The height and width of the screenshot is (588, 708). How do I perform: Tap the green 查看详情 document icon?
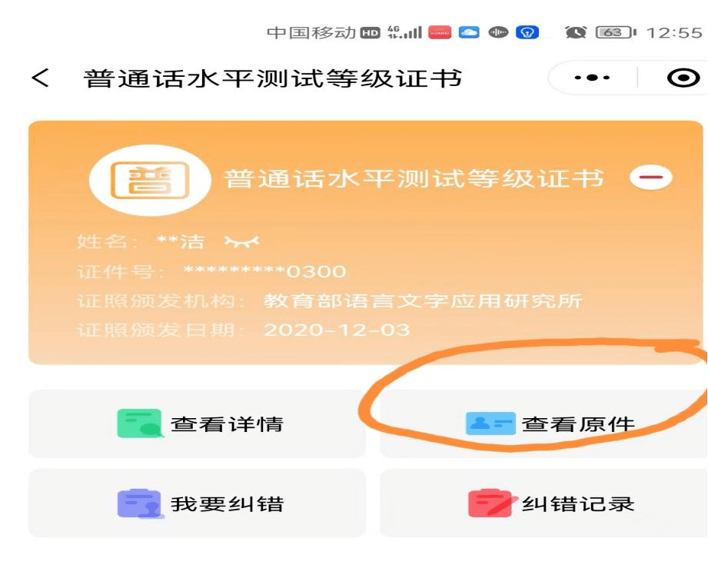coord(139,424)
